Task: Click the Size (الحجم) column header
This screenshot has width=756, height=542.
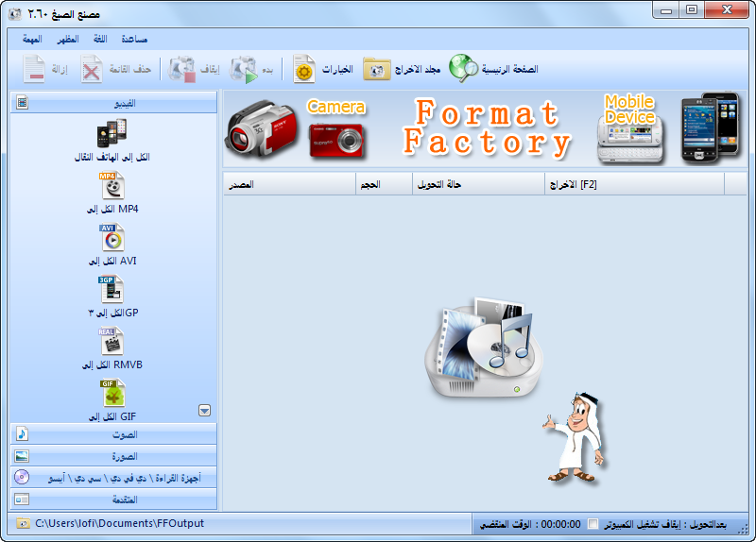Action: tap(385, 184)
